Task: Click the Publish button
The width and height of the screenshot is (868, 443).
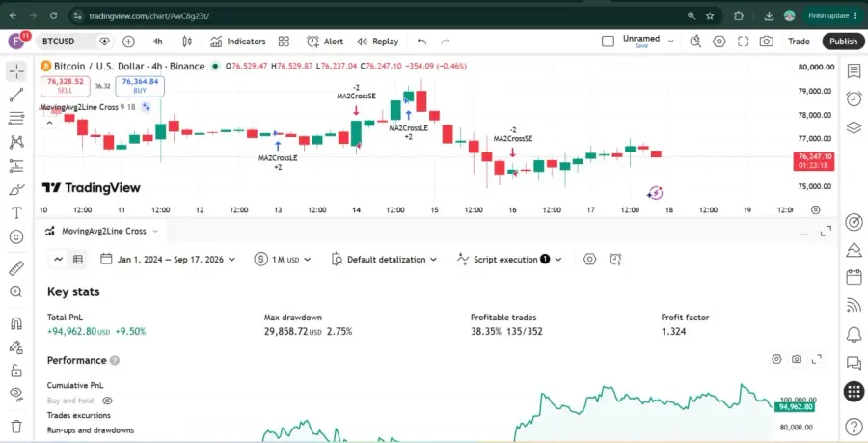Action: 843,42
